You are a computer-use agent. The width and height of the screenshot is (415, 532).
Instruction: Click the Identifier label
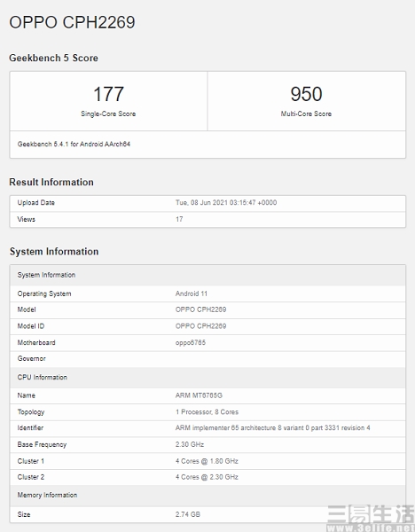[x=30, y=428]
